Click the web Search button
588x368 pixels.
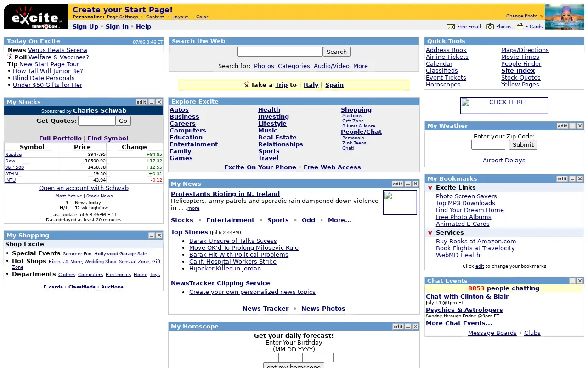click(337, 52)
